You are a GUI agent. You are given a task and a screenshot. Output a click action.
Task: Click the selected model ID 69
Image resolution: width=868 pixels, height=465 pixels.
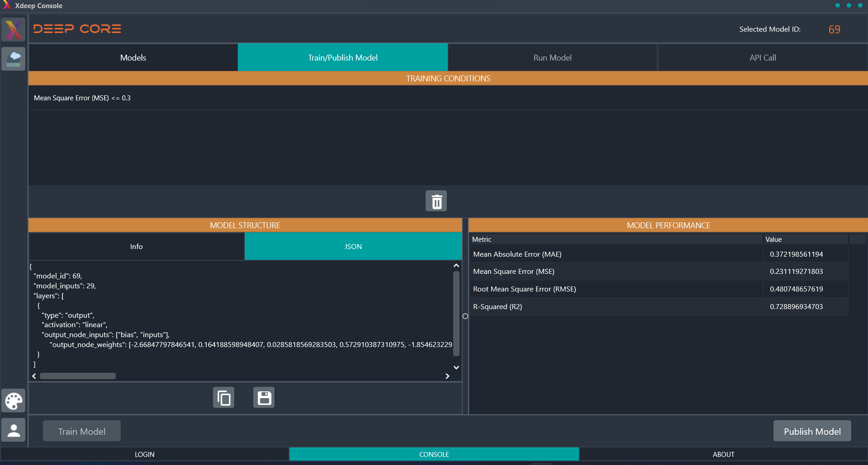(x=835, y=29)
